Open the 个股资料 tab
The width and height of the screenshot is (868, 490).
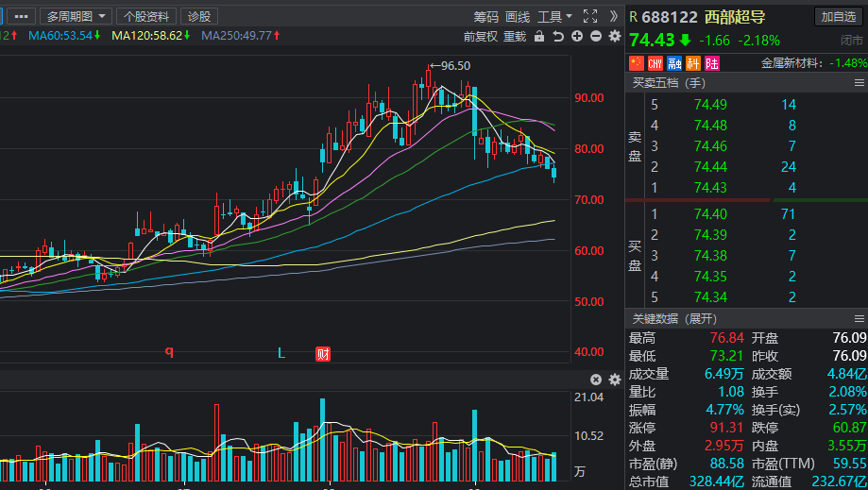(146, 16)
